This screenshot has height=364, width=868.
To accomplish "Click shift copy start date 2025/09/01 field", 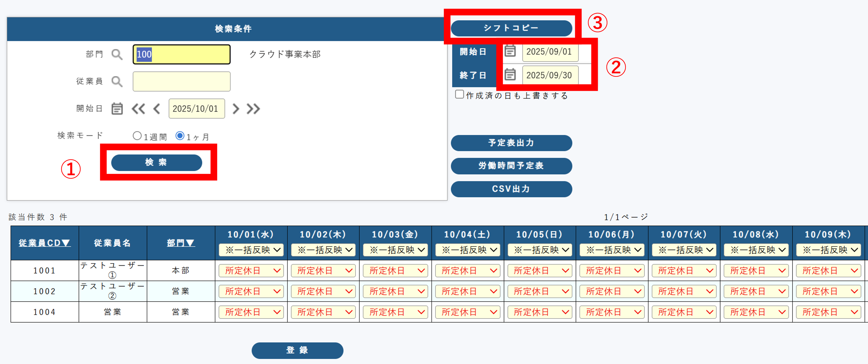I will tap(550, 52).
